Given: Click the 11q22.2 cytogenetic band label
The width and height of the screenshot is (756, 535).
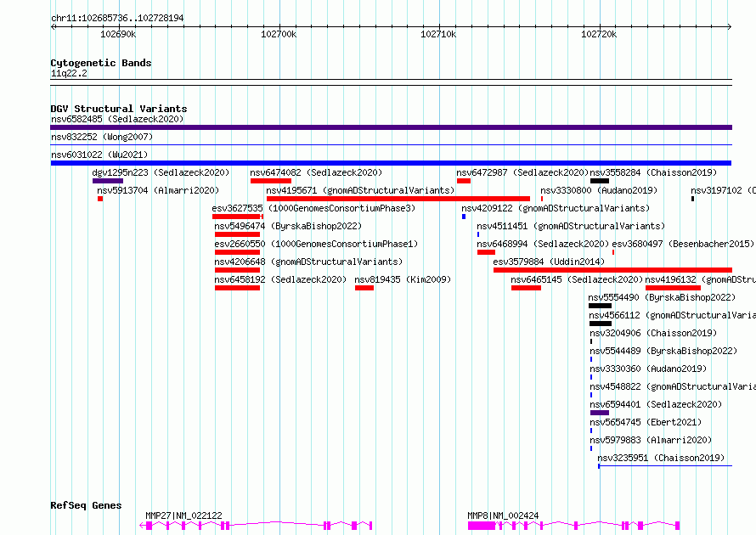Looking at the screenshot, I should point(69,73).
